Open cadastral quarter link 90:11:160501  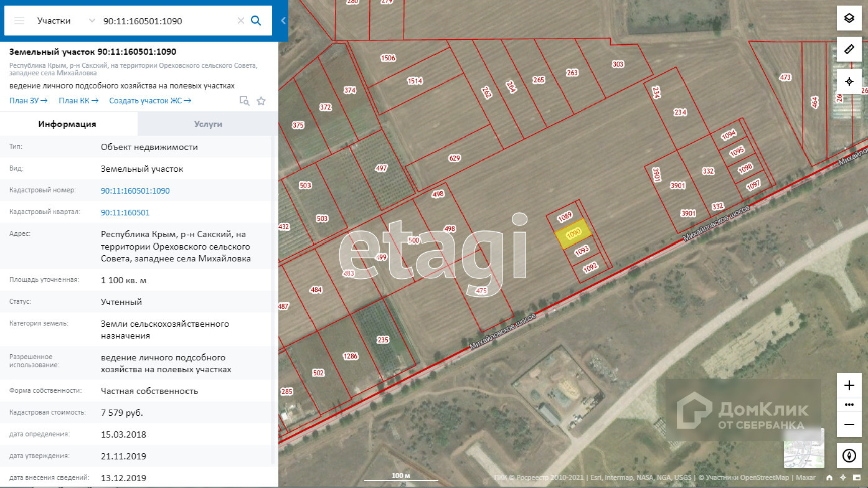pyautogui.click(x=125, y=213)
